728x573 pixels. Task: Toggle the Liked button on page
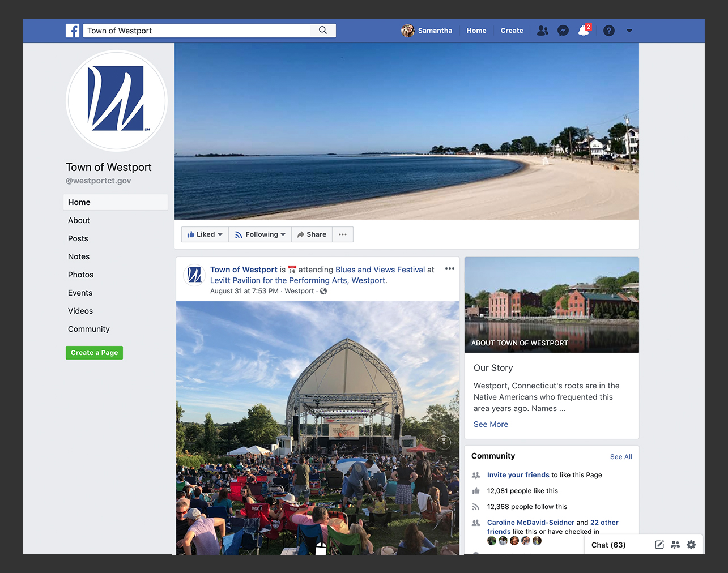coord(205,234)
